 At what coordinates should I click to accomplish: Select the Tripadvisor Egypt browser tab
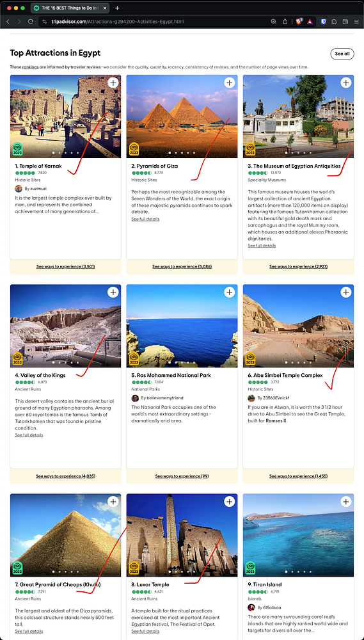69,8
